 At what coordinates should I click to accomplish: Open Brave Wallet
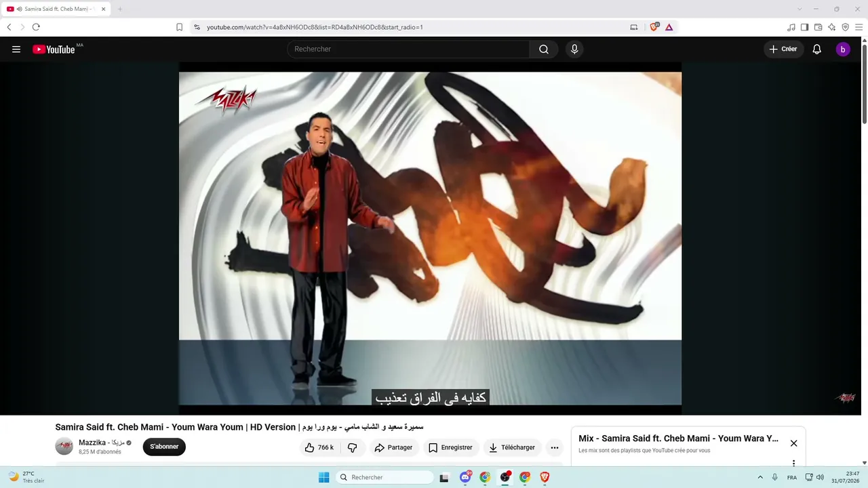(x=818, y=27)
